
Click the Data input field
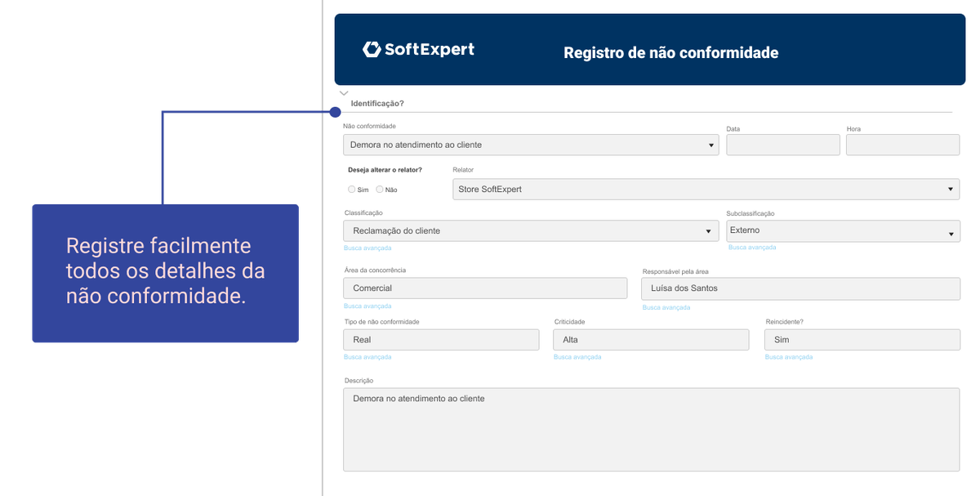[782, 145]
